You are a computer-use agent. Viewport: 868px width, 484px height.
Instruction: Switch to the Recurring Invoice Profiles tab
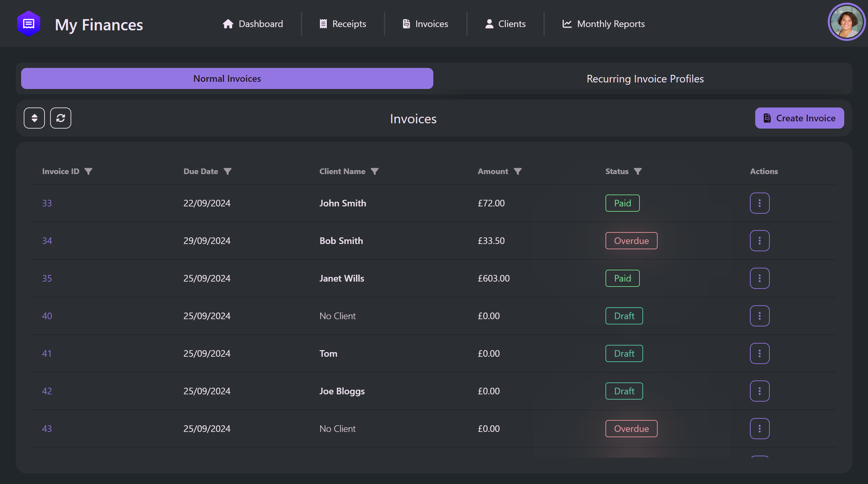(644, 78)
